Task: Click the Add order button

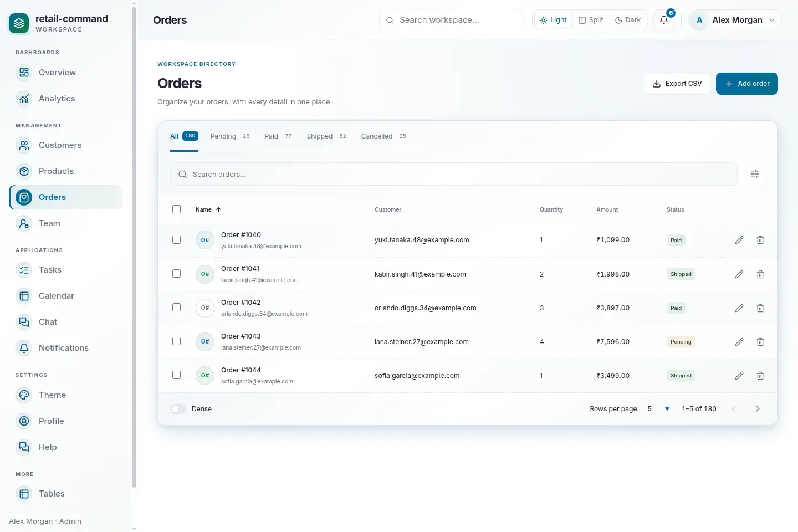Action: pyautogui.click(x=747, y=84)
